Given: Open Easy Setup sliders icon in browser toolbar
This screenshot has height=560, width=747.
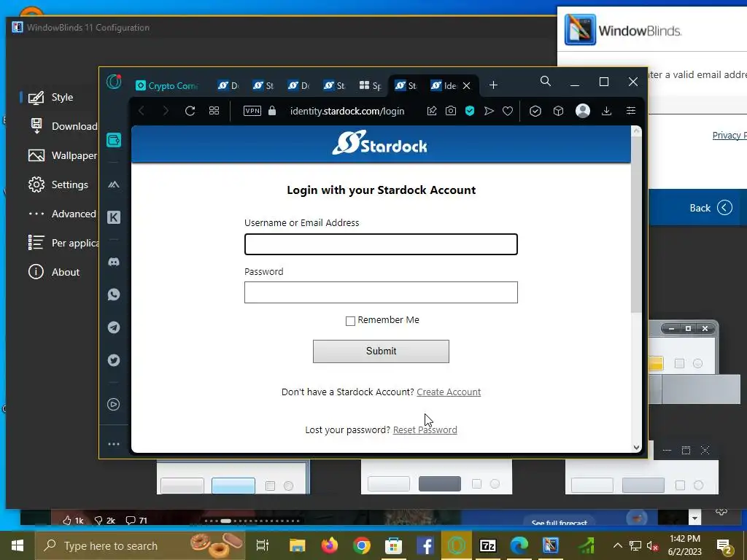Looking at the screenshot, I should pyautogui.click(x=631, y=111).
